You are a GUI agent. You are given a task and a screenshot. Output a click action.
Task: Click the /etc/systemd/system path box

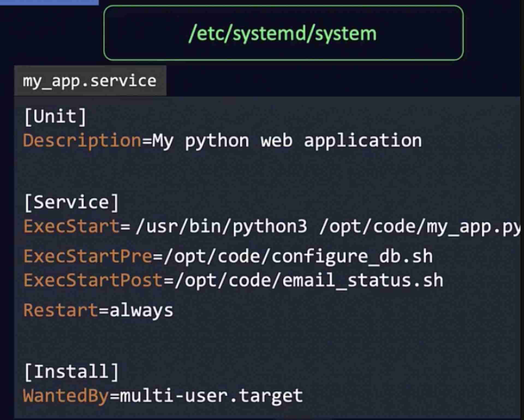tap(283, 33)
